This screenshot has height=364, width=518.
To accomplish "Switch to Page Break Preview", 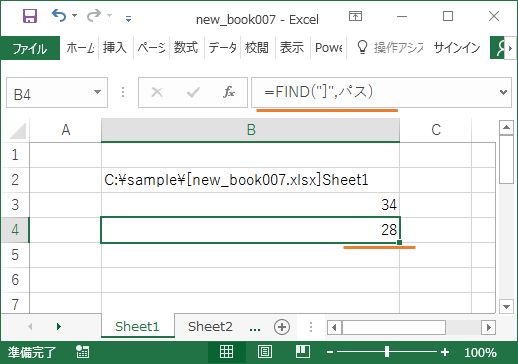I will (303, 352).
